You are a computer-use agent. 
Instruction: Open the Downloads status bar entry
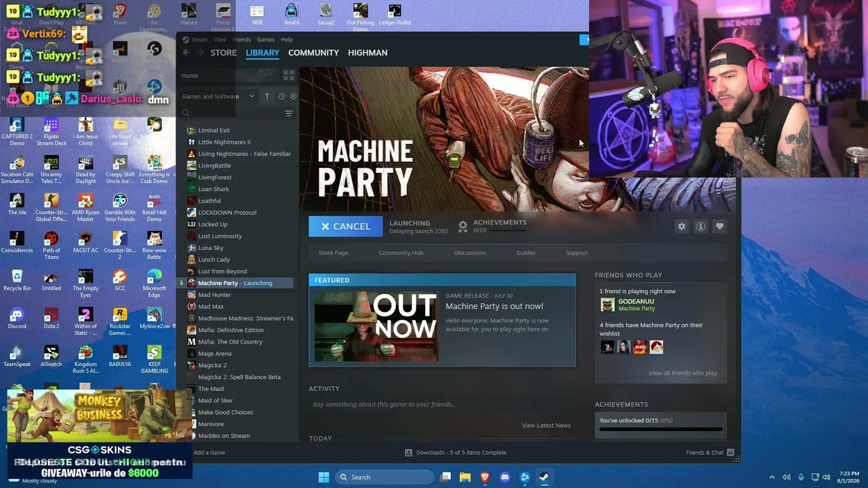pyautogui.click(x=456, y=453)
